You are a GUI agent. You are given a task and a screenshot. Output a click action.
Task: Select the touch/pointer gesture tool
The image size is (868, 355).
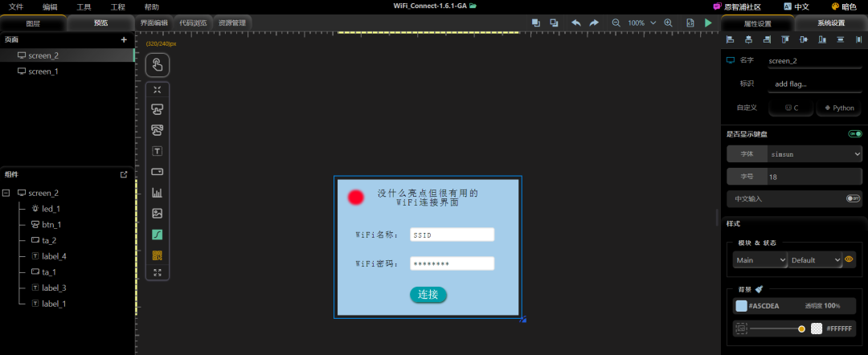[158, 65]
